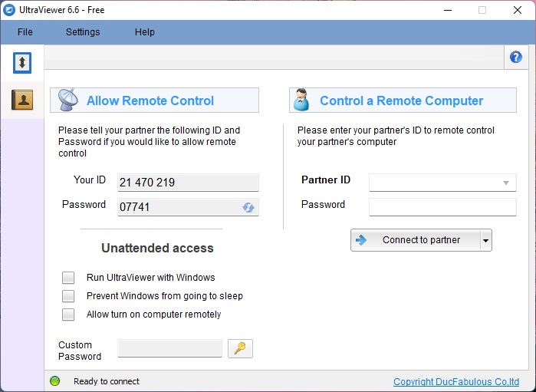
Task: Open the Settings menu
Action: (x=83, y=32)
